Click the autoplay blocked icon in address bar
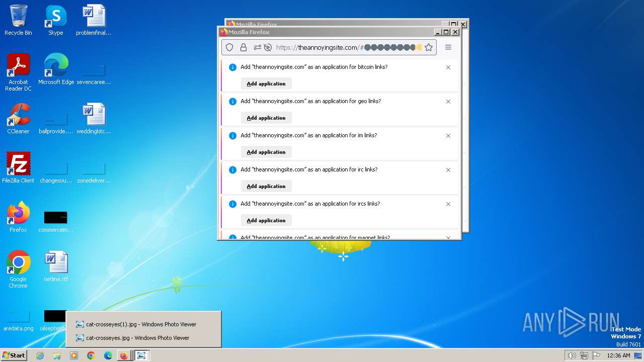Image resolution: width=644 pixels, height=362 pixels. coord(268,47)
